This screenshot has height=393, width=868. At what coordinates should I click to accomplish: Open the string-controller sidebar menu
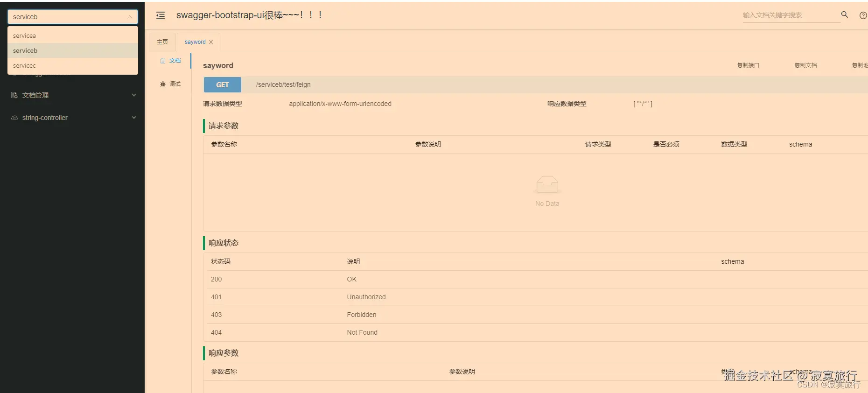tap(72, 118)
